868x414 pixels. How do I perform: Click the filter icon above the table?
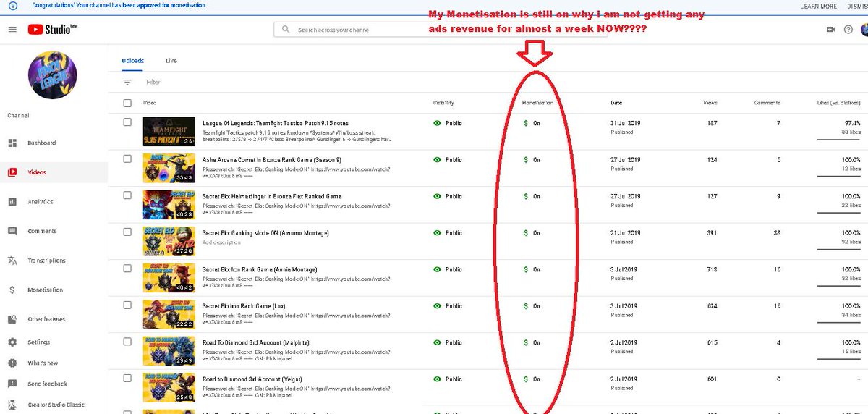click(127, 83)
